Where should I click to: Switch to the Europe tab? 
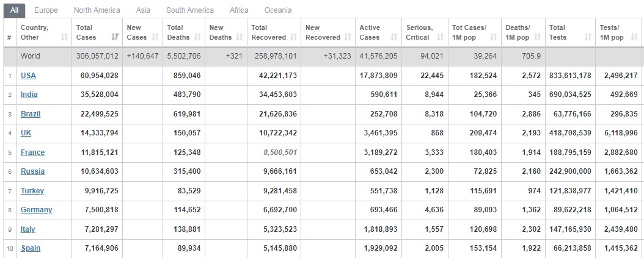click(x=46, y=10)
